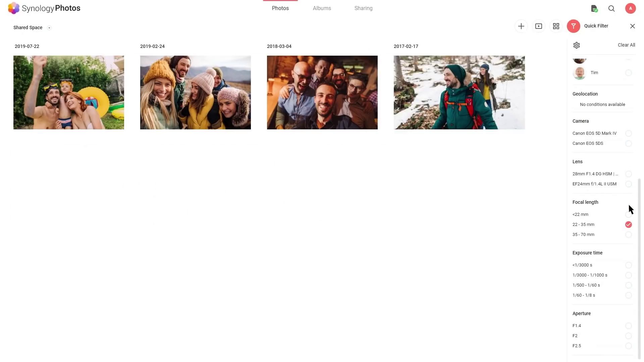Enable 1/60 - 1/8 s exposure filter

[629, 295]
